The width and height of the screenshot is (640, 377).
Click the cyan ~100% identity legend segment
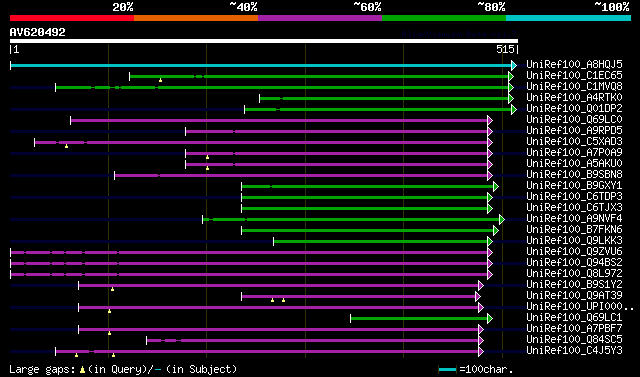point(568,18)
